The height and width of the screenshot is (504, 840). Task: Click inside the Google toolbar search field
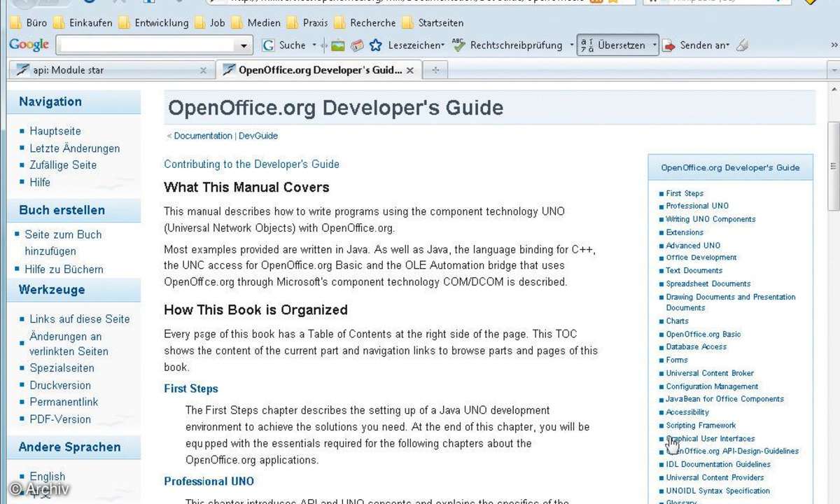(x=146, y=45)
